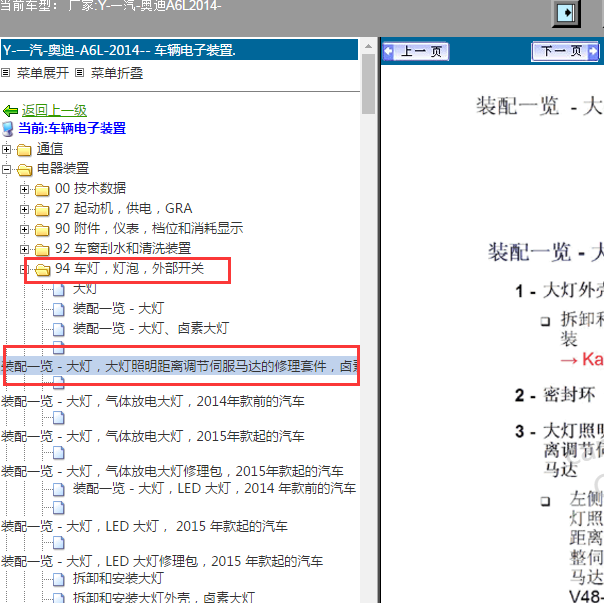This screenshot has height=603, width=604.
Task: Click document icon beside 装配一览 - 大灯、卤素大灯
Action: (x=59, y=329)
